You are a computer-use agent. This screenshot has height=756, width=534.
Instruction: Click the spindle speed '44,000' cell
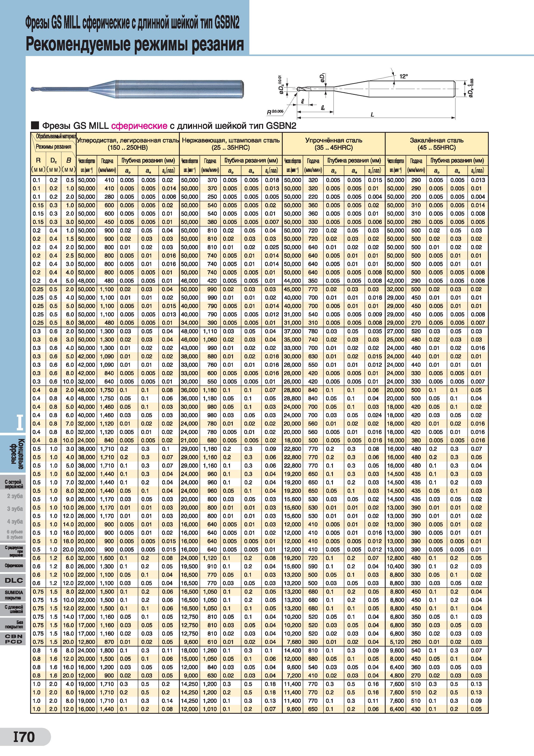tap(292, 281)
